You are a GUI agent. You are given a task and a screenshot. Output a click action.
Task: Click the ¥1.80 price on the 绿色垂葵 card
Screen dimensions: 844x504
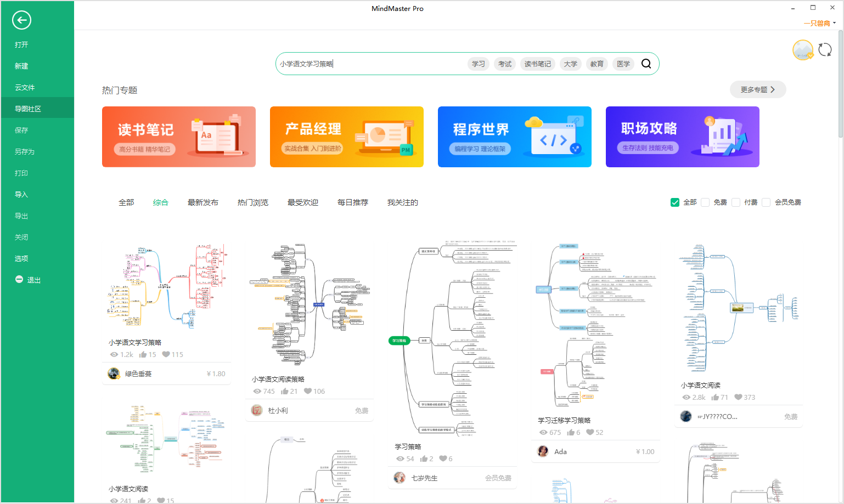(x=216, y=374)
